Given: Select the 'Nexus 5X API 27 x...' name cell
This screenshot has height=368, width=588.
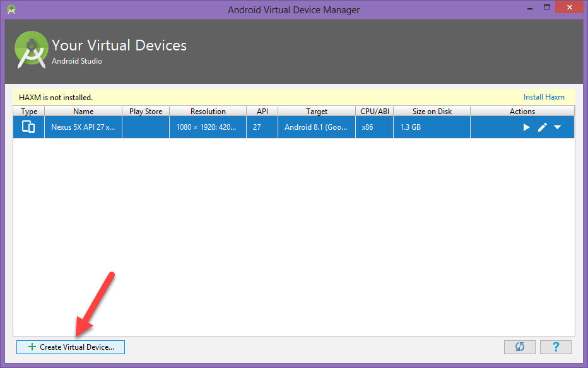Looking at the screenshot, I should click(83, 127).
